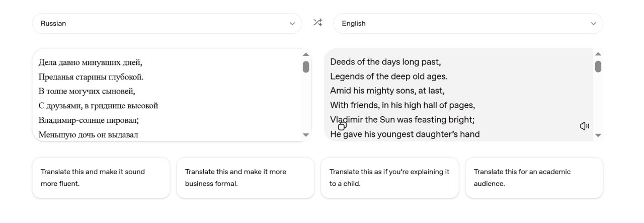Choose "Translate this and make it sound more fluent"

(x=101, y=178)
